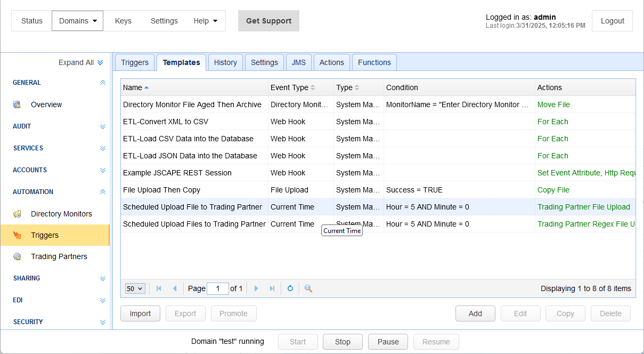The image size is (644, 354).
Task: Click Trading Partner File Upload action
Action: point(584,207)
